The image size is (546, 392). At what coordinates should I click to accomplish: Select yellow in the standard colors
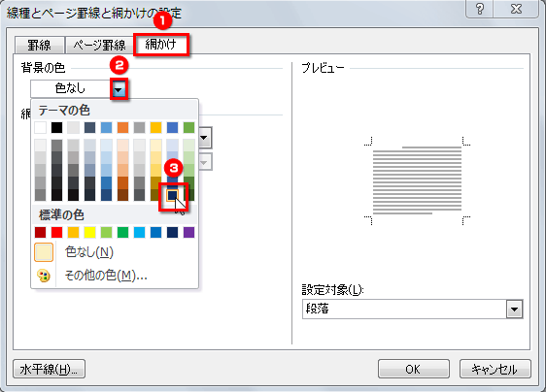pyautogui.click(x=89, y=232)
